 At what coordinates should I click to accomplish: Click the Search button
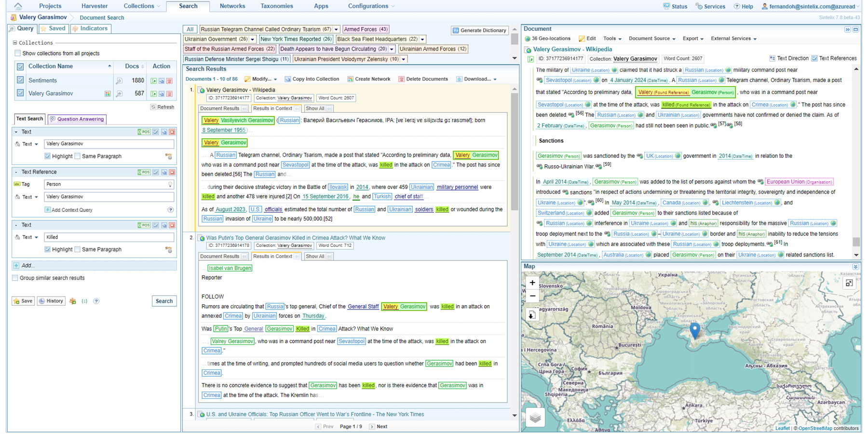[x=164, y=301]
